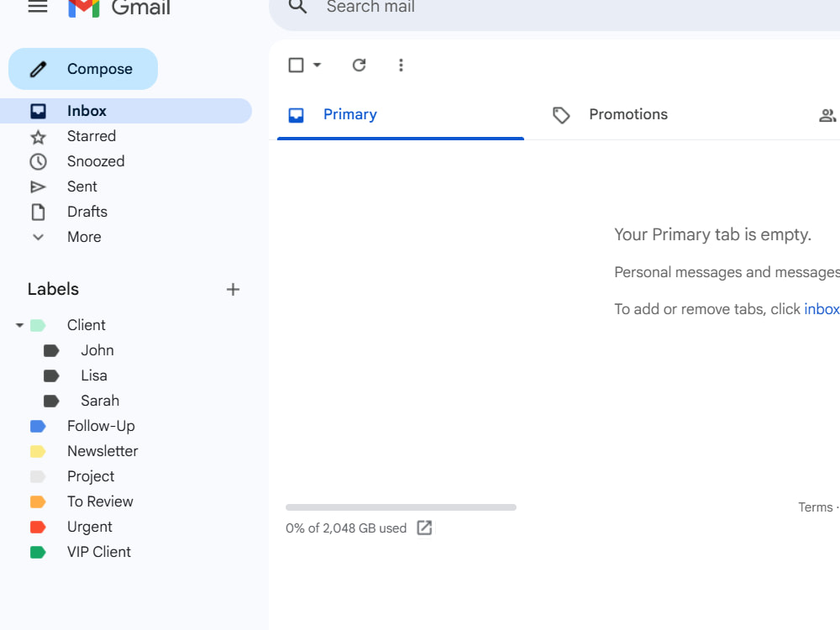The height and width of the screenshot is (630, 840).
Task: Open storage details external link icon
Action: tap(424, 528)
